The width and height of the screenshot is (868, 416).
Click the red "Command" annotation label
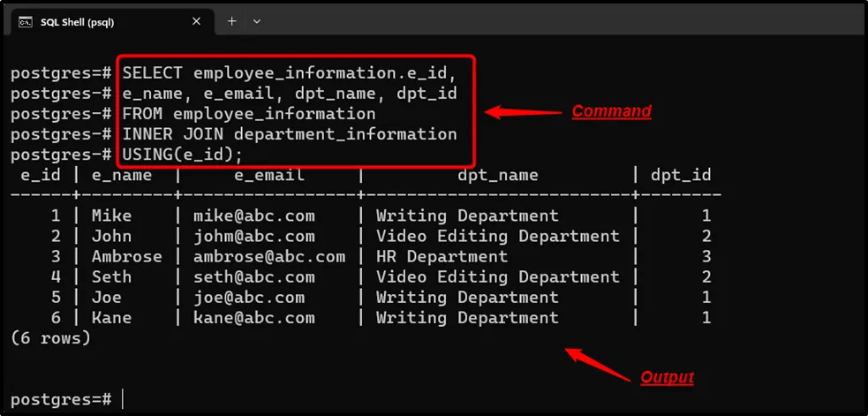611,111
